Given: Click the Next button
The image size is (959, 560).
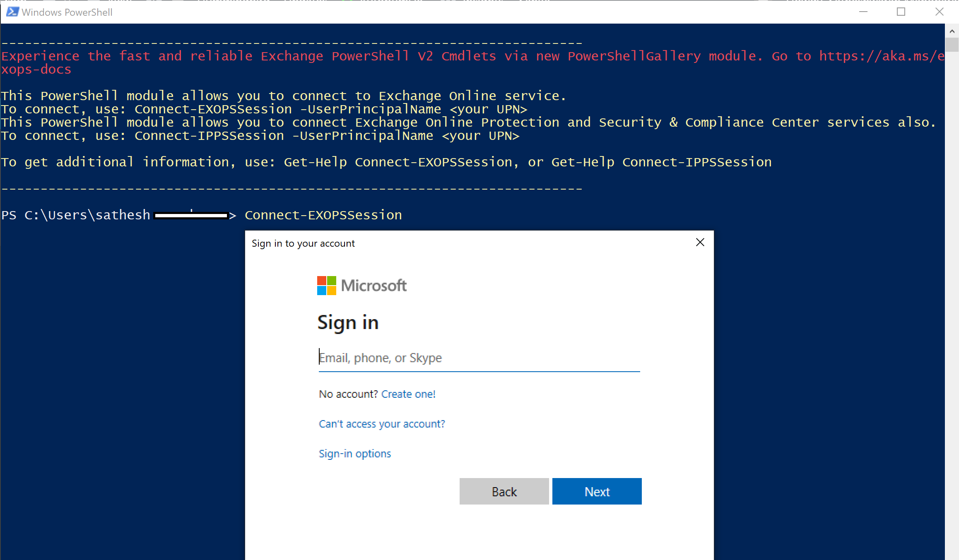Looking at the screenshot, I should coord(597,491).
